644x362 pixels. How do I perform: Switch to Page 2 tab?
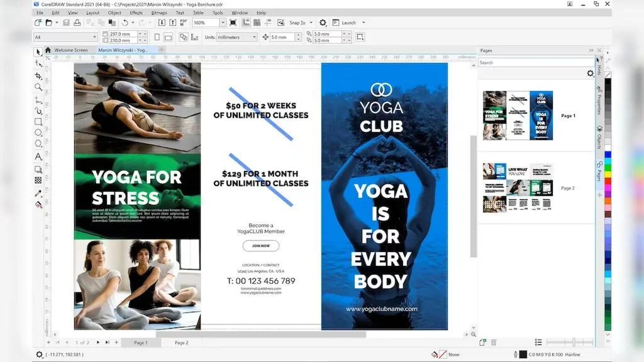pos(182,343)
